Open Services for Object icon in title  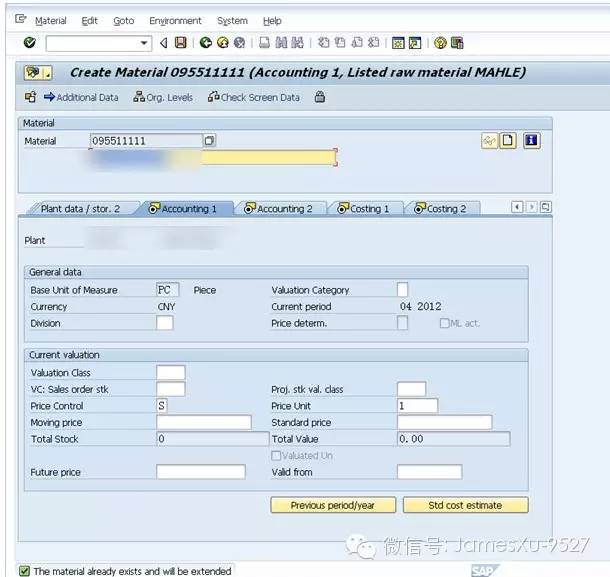(x=38, y=73)
